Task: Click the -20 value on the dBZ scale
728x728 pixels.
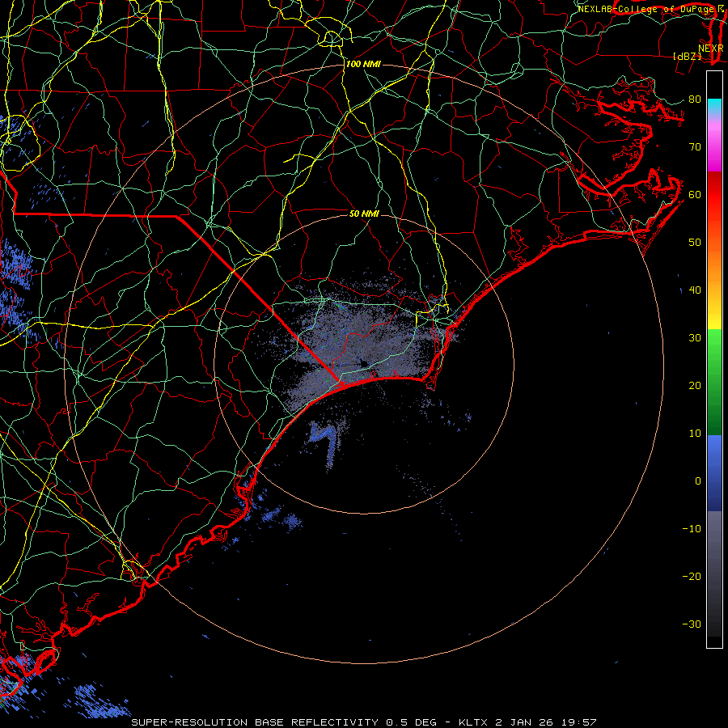Action: [x=692, y=576]
